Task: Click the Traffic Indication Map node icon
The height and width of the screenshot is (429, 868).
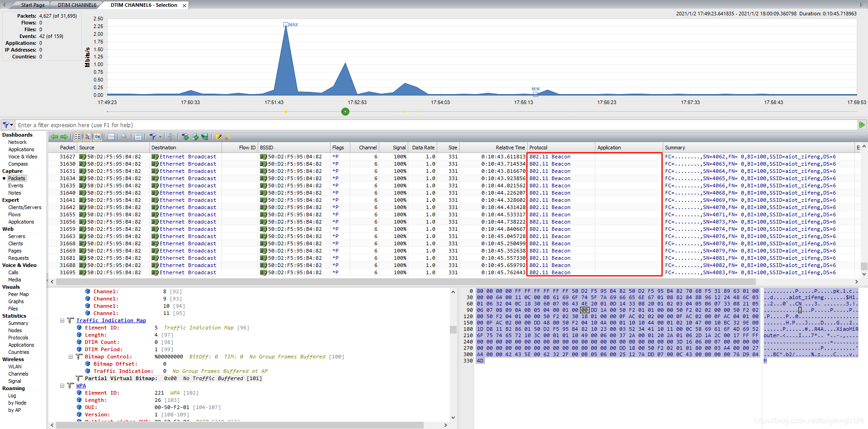Action: tap(71, 320)
